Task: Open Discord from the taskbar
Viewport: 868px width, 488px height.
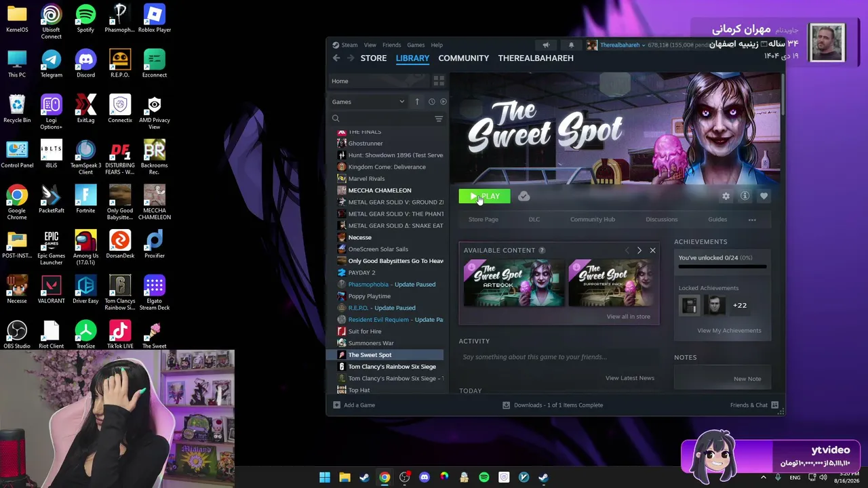Action: coord(425,477)
